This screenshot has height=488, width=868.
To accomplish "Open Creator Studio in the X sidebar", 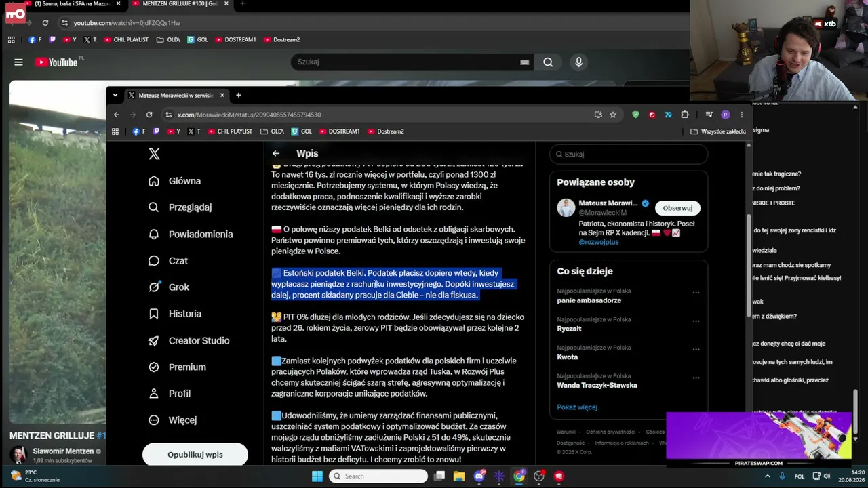I will tap(189, 340).
